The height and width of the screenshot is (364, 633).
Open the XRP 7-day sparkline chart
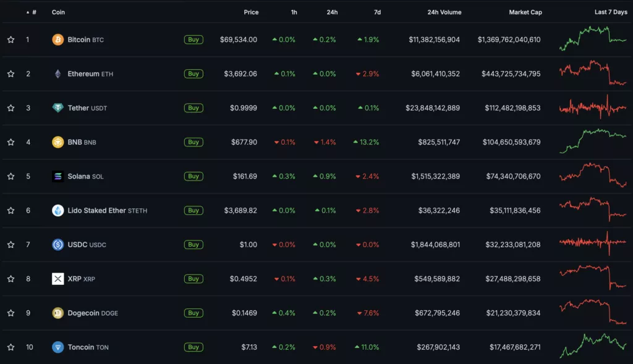pyautogui.click(x=593, y=277)
